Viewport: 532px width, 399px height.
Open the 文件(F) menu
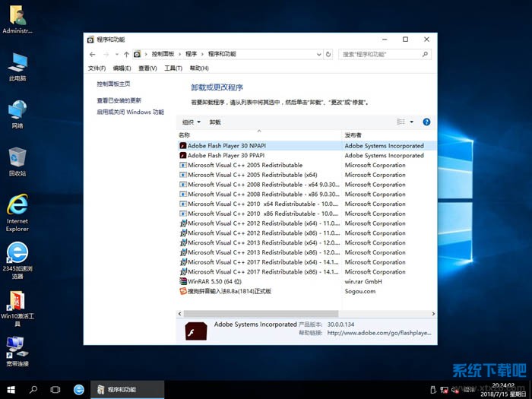click(x=97, y=68)
